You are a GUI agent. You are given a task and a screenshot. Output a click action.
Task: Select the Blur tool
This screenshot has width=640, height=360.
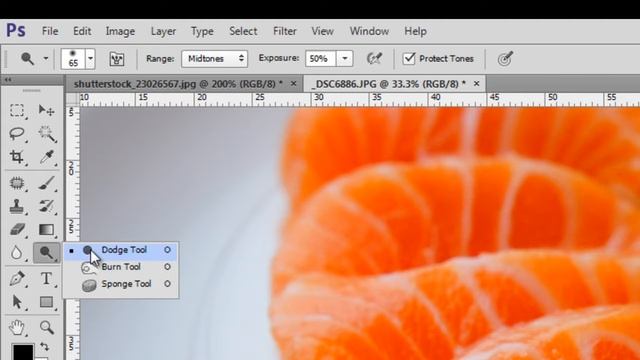pos(17,253)
